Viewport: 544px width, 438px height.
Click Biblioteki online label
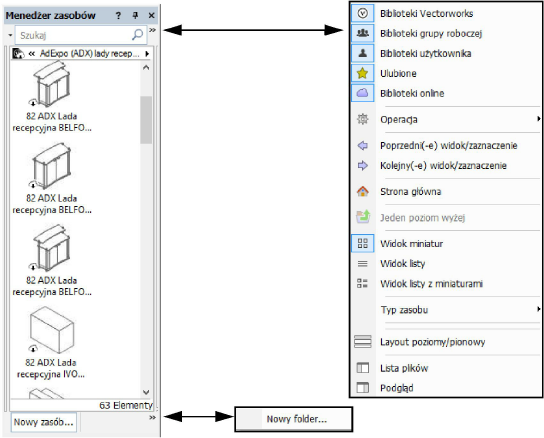(x=412, y=93)
